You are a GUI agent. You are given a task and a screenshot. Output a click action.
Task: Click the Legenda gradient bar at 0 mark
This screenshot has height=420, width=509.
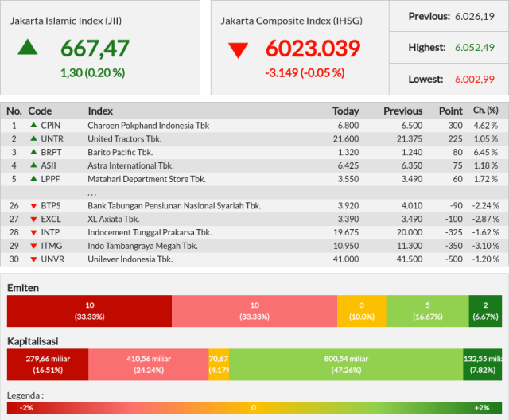pyautogui.click(x=254, y=407)
